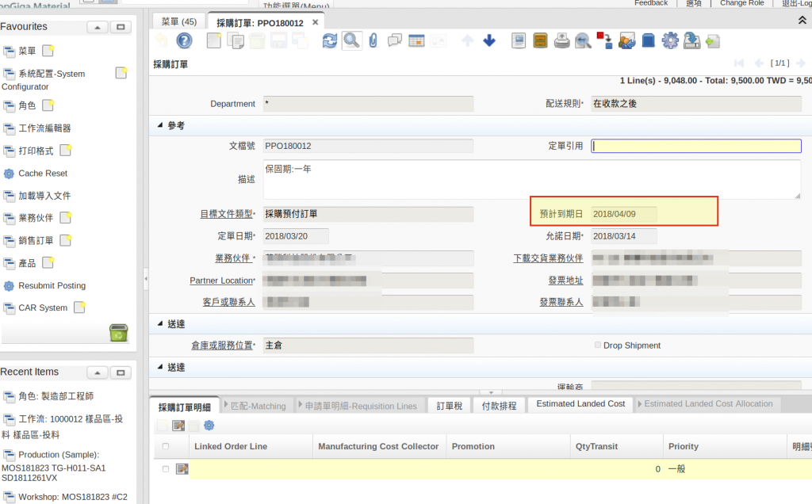Copy the current record using the toolbar
Viewport: 812px width, 504px height.
236,40
